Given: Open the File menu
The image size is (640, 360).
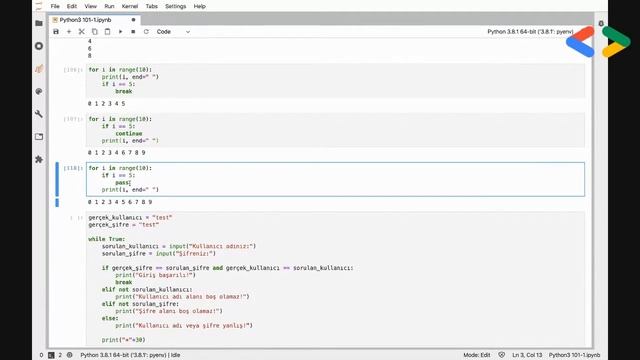Looking at the screenshot, I should 55,6.
